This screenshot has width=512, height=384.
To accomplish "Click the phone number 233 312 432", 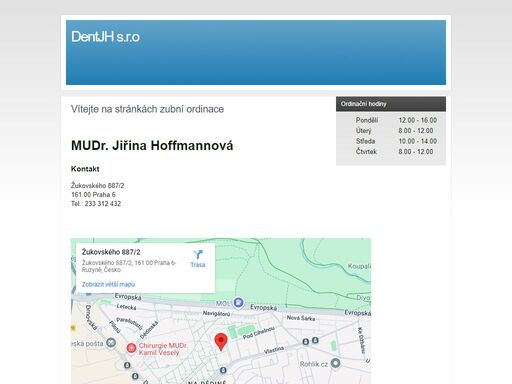I will coord(103,204).
